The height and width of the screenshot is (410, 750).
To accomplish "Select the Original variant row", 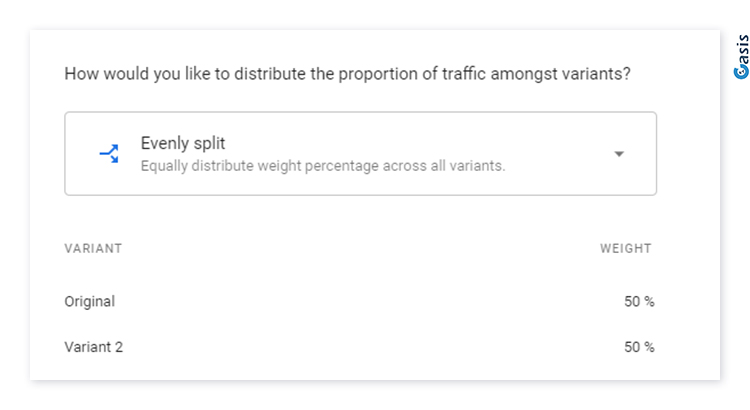I will 360,301.
